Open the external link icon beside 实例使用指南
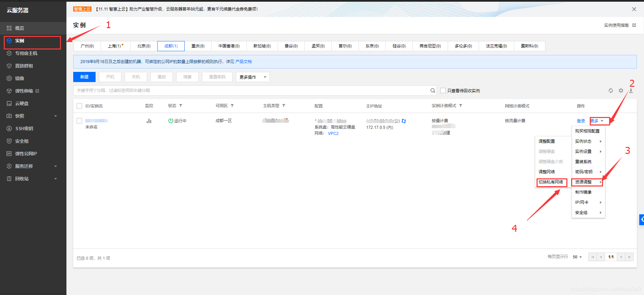 point(634,25)
